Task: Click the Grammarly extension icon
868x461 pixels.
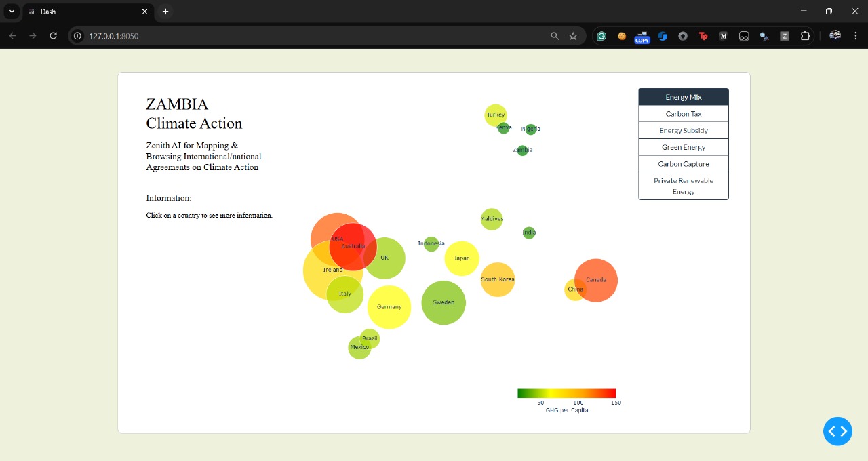Action: (x=601, y=36)
